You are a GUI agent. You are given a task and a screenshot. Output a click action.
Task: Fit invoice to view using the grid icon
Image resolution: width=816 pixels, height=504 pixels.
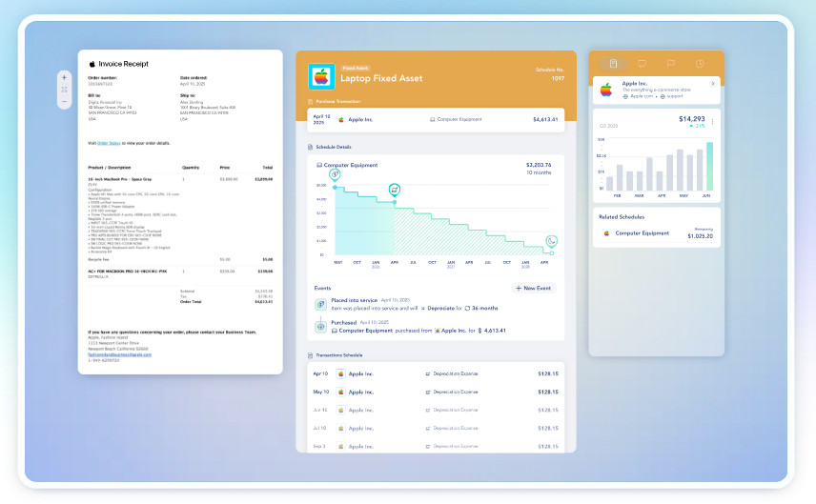coord(64,90)
